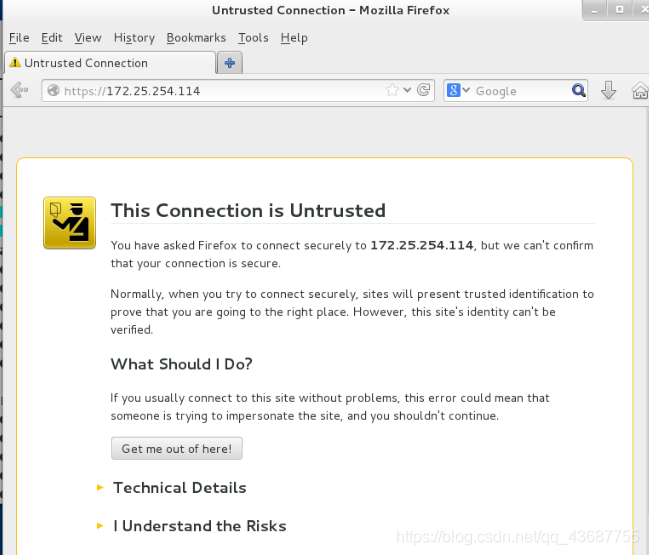This screenshot has width=649, height=555.
Task: Click the 'What Should I Do?' heading
Action: [181, 364]
